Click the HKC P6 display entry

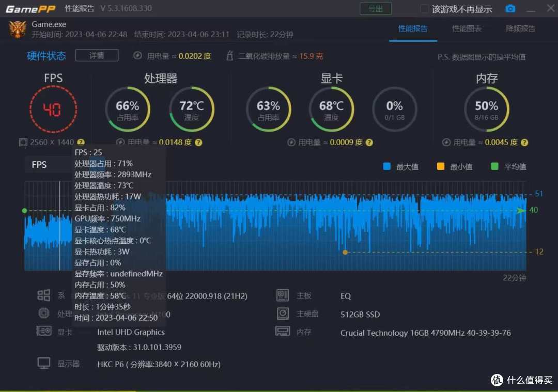159,364
